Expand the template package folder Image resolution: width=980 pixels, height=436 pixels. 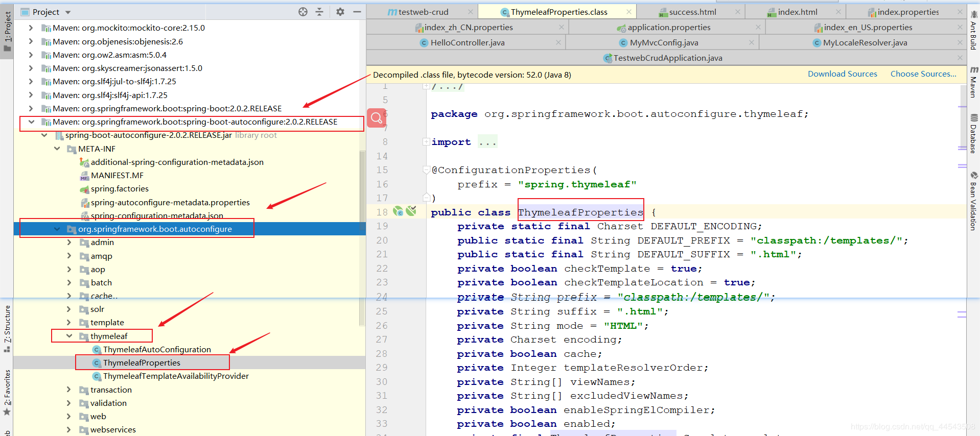(x=69, y=323)
